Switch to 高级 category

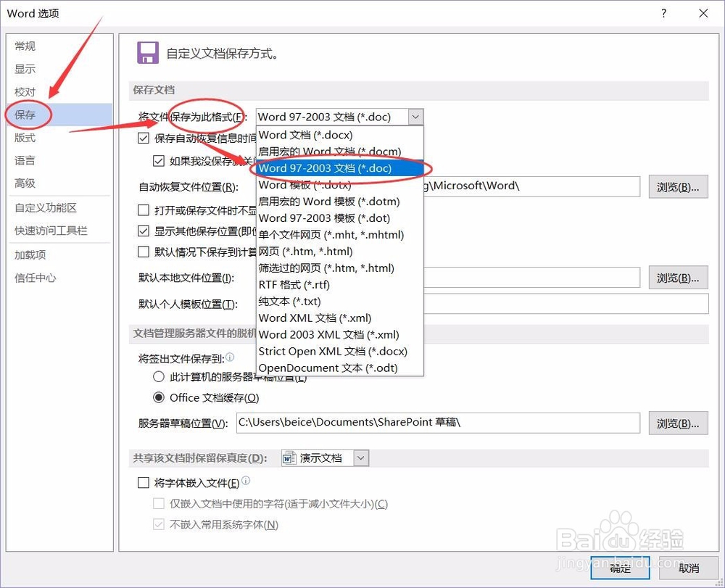coord(59,183)
